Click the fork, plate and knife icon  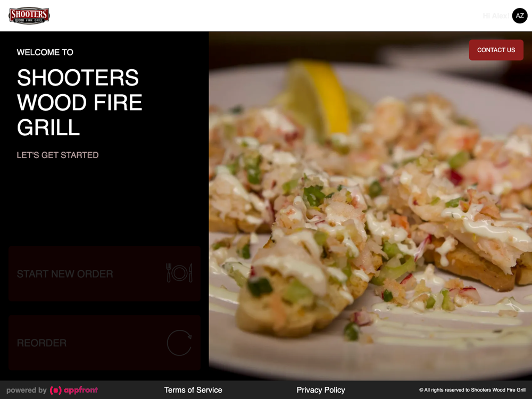[x=179, y=273]
